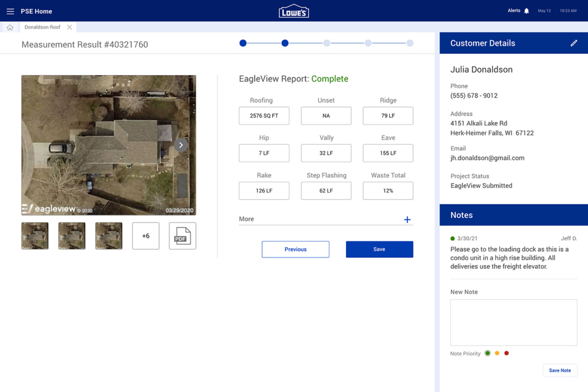Click the Measurement Result #40321760 heading
The image size is (588, 392).
click(84, 45)
